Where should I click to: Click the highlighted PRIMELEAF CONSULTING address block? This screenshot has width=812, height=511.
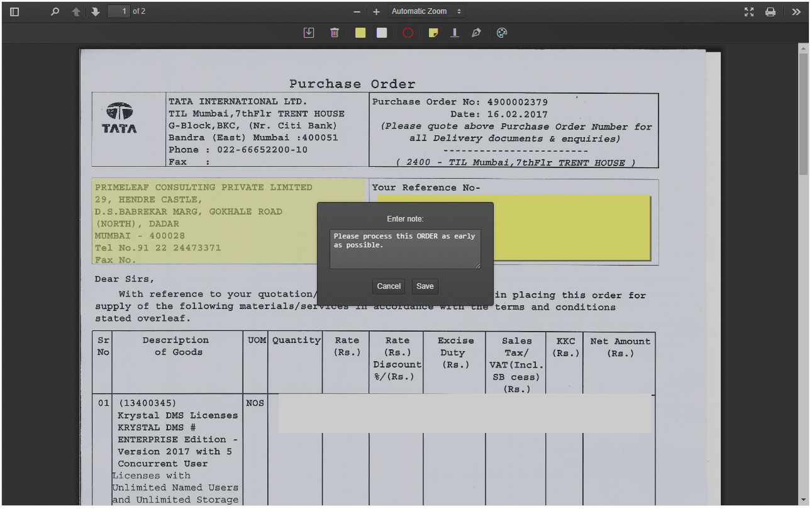[x=229, y=222]
